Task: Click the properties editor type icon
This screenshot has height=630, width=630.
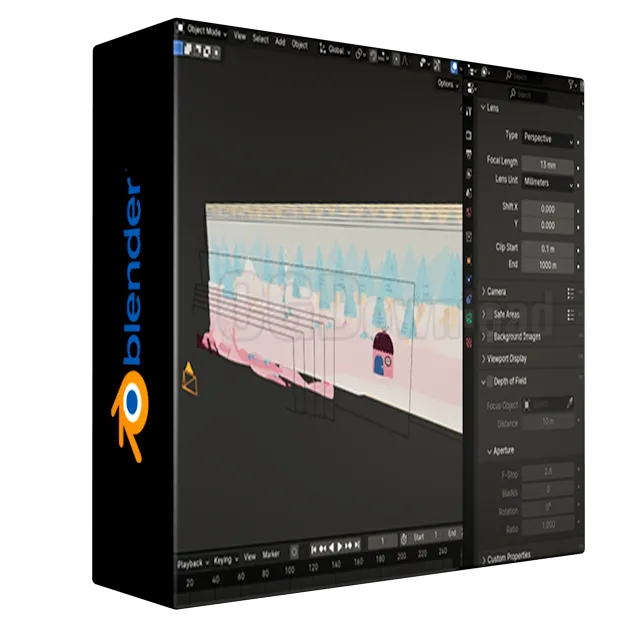Action: coord(471,88)
